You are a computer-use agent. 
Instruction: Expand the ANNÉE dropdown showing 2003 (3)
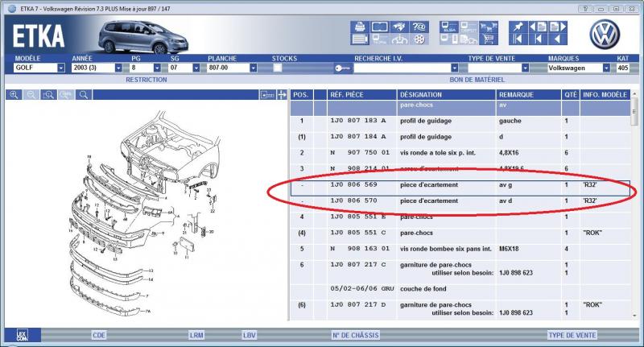point(118,68)
